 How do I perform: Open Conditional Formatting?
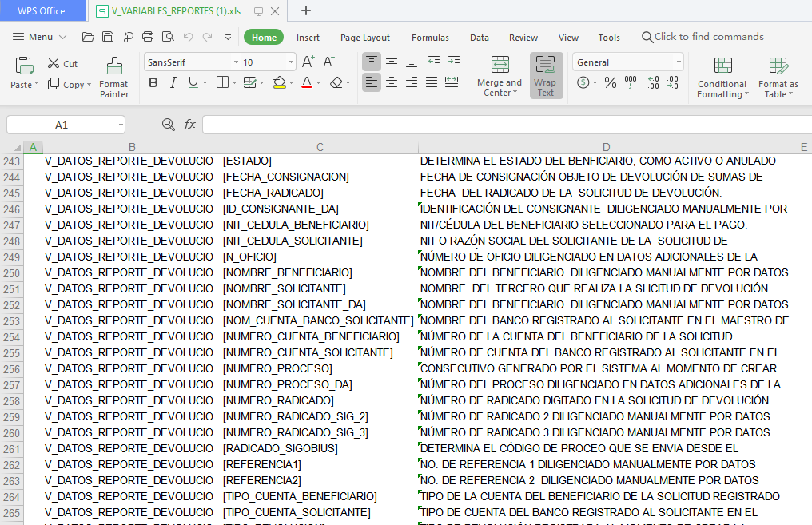point(722,78)
